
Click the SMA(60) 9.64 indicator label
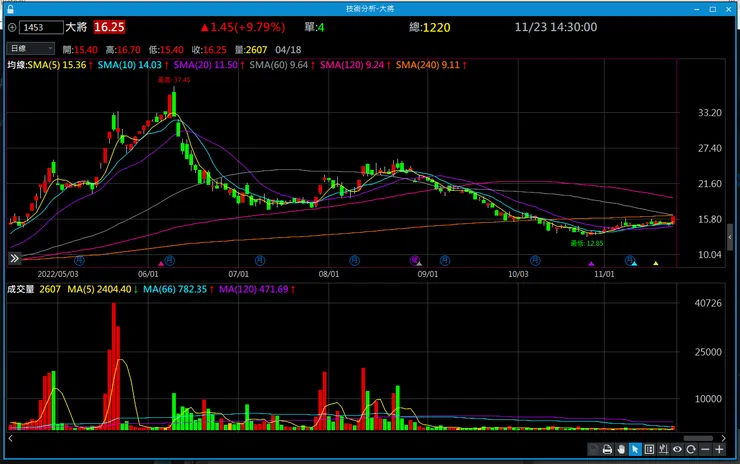coord(278,65)
